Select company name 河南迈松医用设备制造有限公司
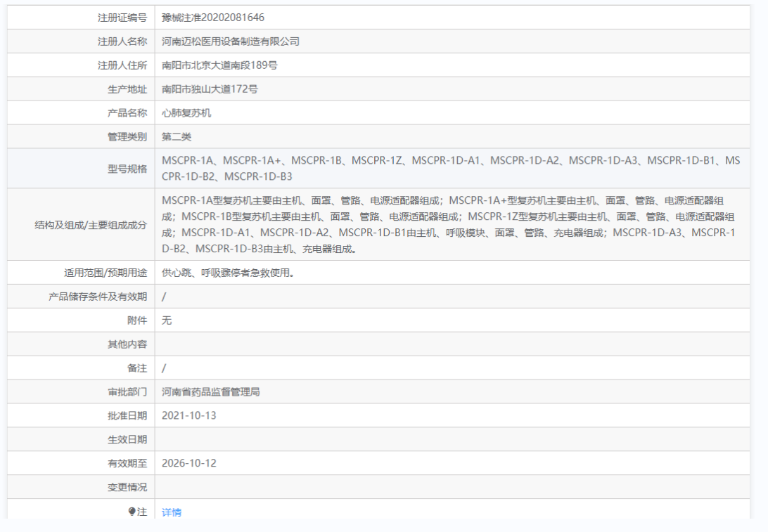This screenshot has width=768, height=532. (x=231, y=41)
